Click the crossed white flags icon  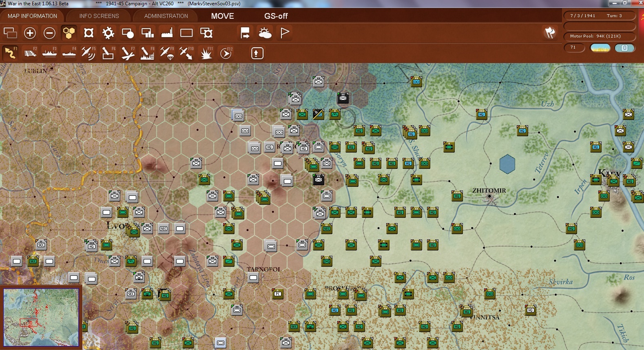pyautogui.click(x=550, y=33)
